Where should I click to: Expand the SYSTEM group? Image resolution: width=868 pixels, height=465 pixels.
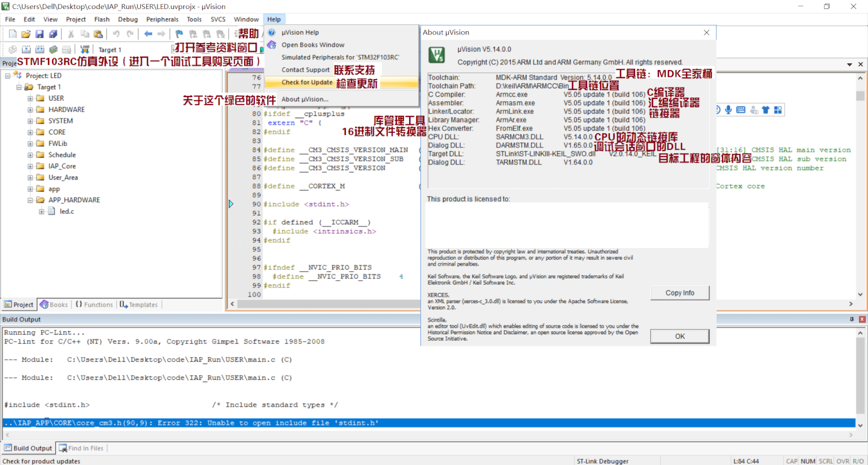[30, 121]
